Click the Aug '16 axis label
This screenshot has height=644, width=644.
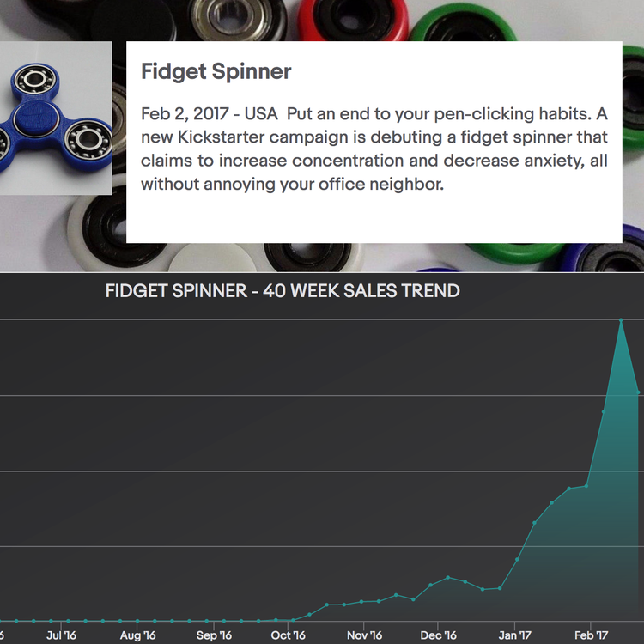(137, 635)
